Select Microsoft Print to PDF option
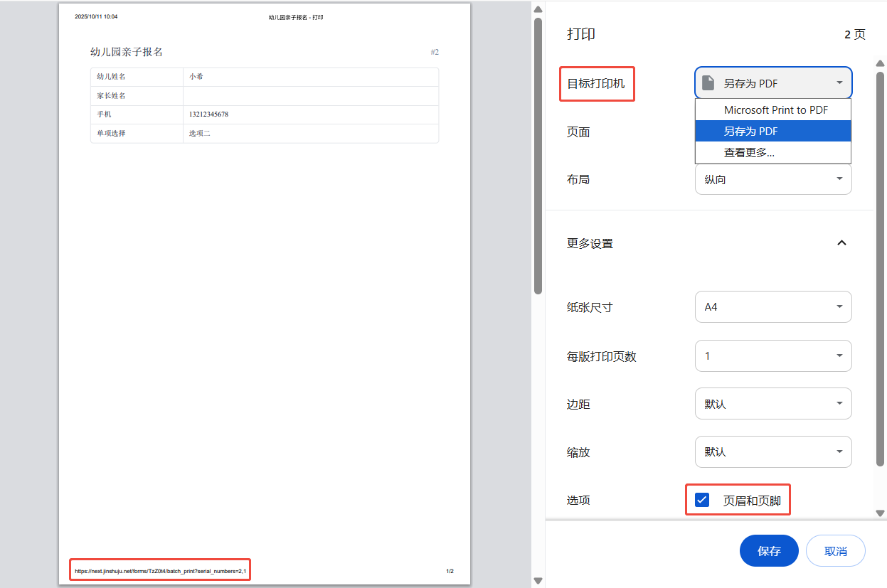Screen dimensions: 887x588 coord(775,110)
